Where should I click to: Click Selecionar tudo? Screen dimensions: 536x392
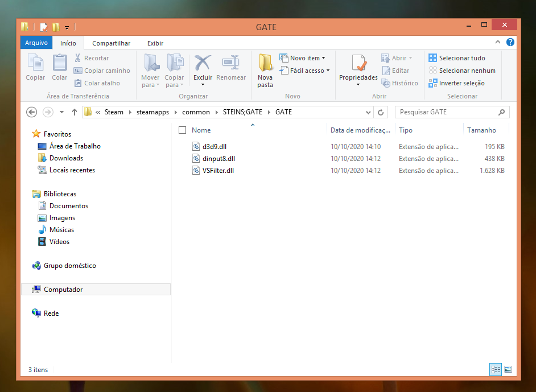point(457,58)
